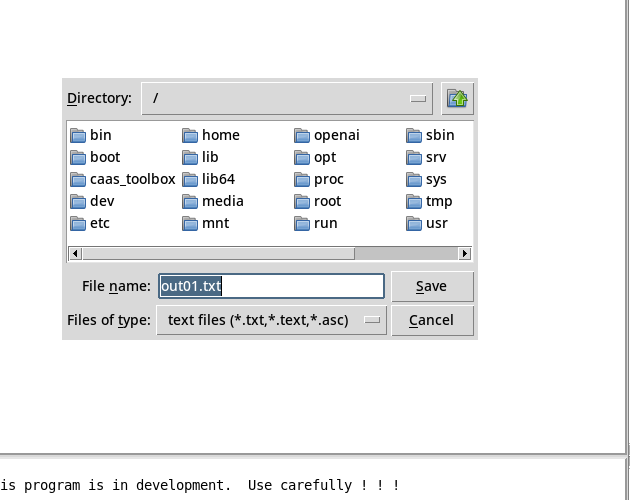Select the sbin folder icon
The height and width of the screenshot is (500, 630).
pos(414,136)
